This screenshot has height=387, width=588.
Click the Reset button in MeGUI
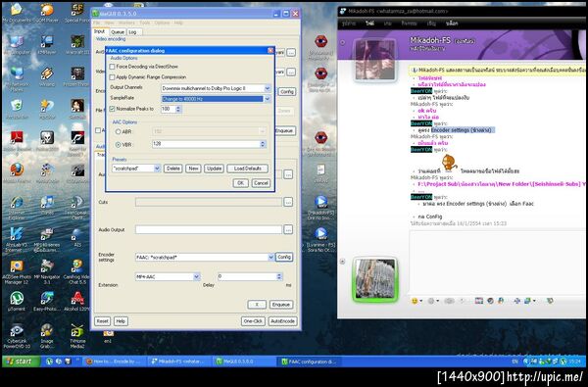[x=102, y=321]
